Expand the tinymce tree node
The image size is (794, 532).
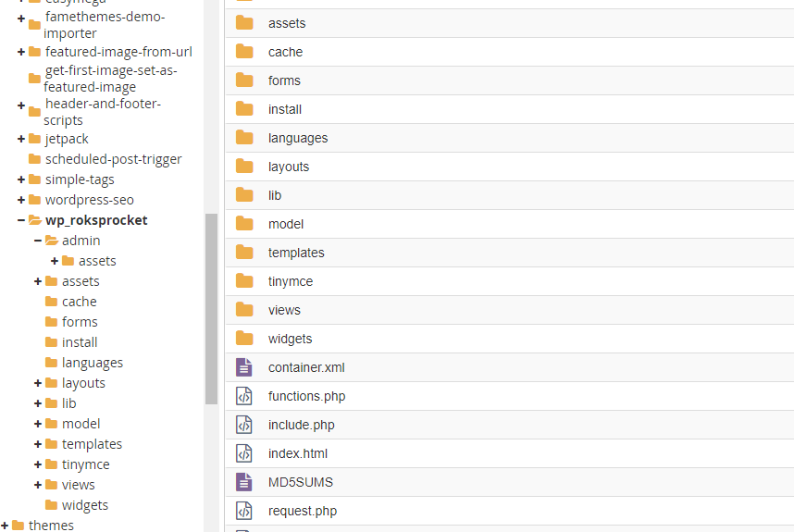37,464
